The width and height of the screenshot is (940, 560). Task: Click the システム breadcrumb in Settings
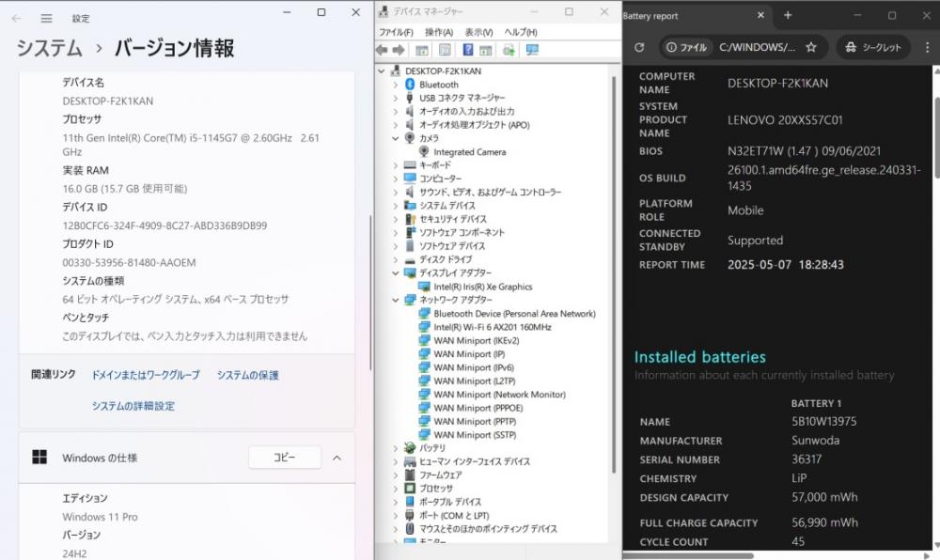[49, 48]
